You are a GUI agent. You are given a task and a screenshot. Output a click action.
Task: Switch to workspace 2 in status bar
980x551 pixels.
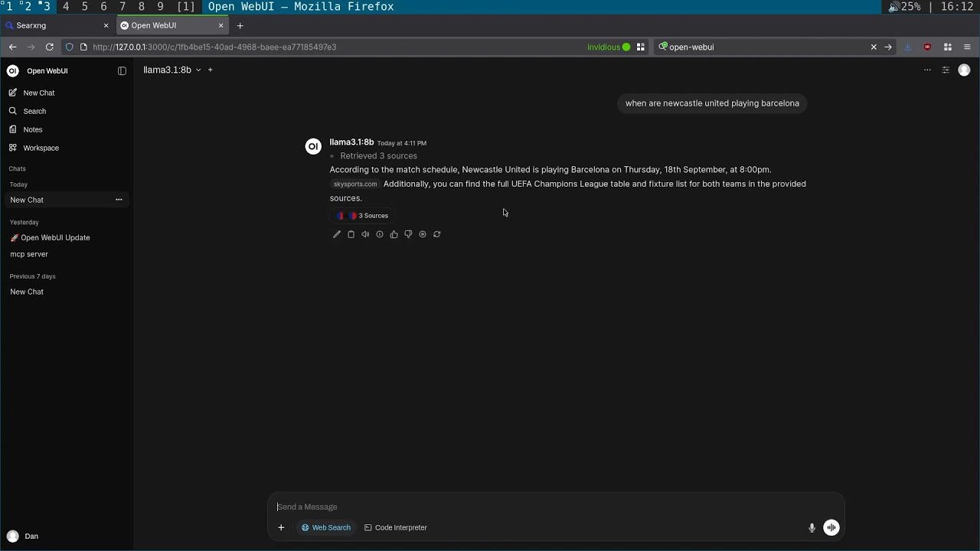(x=28, y=6)
